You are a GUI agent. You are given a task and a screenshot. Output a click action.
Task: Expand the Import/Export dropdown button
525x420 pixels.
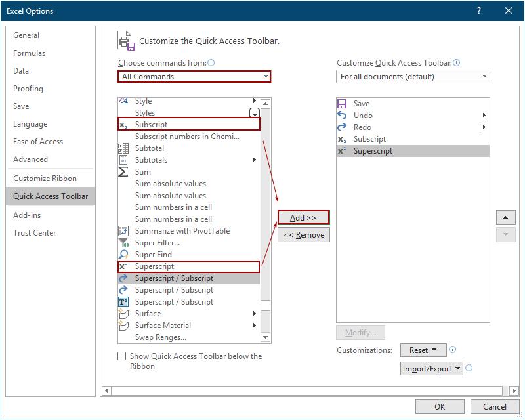click(431, 369)
